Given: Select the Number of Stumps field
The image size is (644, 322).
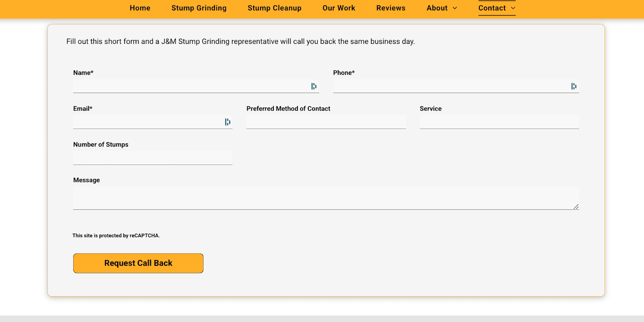Looking at the screenshot, I should [x=153, y=158].
